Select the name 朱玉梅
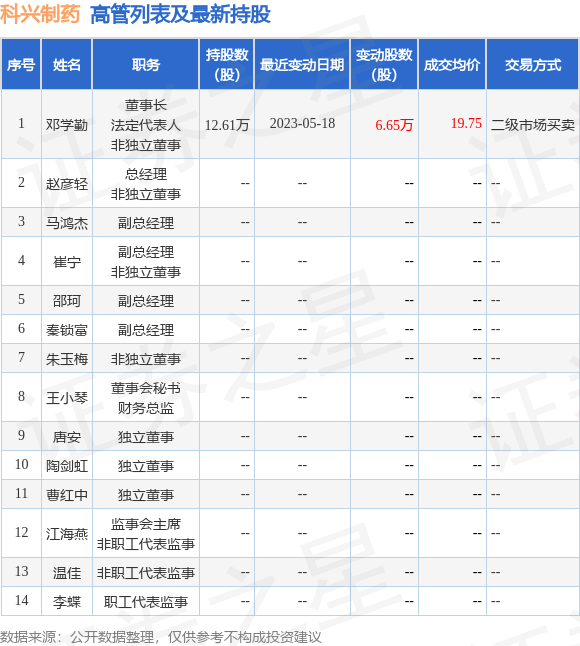The width and height of the screenshot is (580, 646). 67,358
